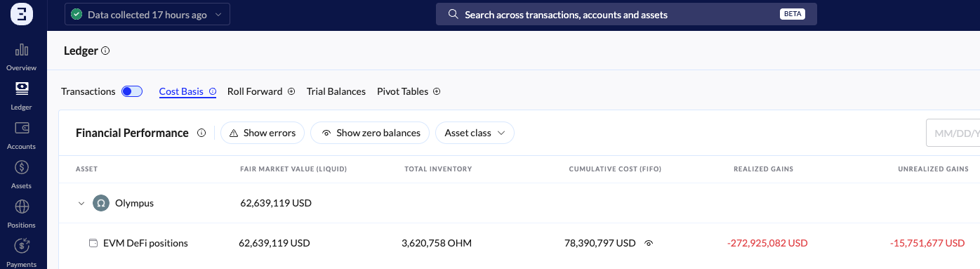
Task: Click the -15,751,677 USD unrealized gains value
Action: pyautogui.click(x=927, y=243)
